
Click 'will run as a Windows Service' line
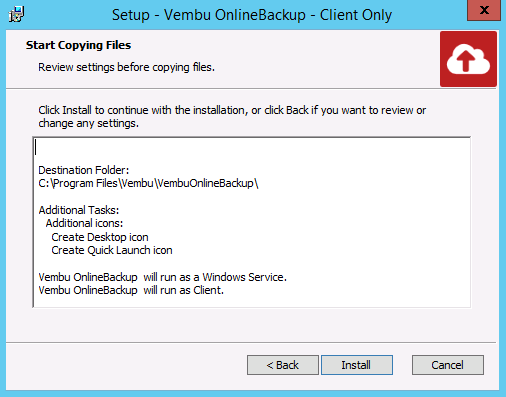tap(163, 277)
